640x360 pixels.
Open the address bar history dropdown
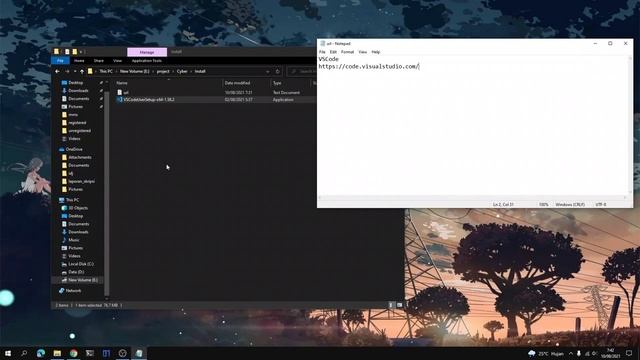[x=268, y=71]
